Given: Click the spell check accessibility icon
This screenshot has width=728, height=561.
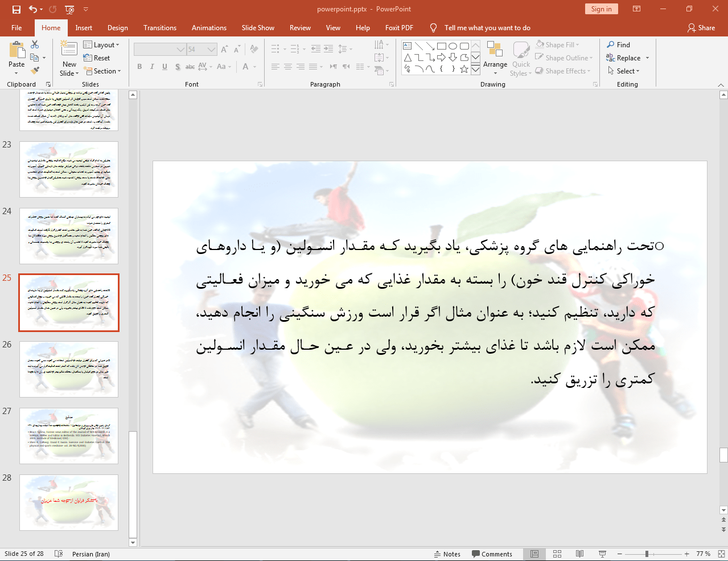Looking at the screenshot, I should coord(58,554).
